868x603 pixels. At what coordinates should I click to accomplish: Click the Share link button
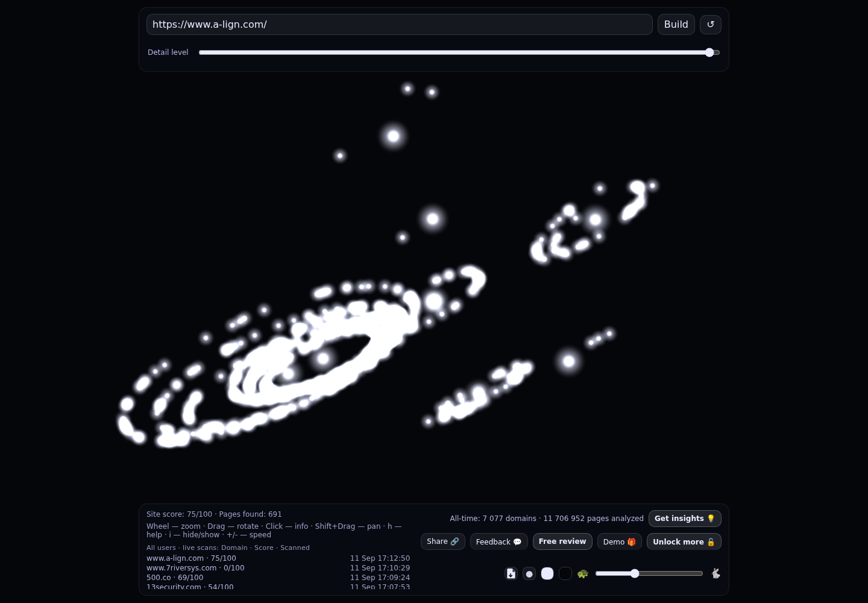pyautogui.click(x=443, y=541)
